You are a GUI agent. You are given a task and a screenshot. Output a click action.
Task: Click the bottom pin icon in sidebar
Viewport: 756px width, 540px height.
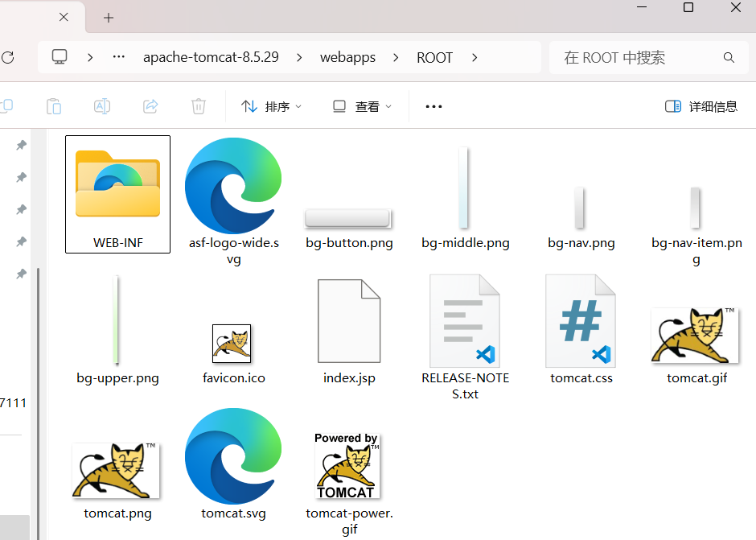click(21, 274)
